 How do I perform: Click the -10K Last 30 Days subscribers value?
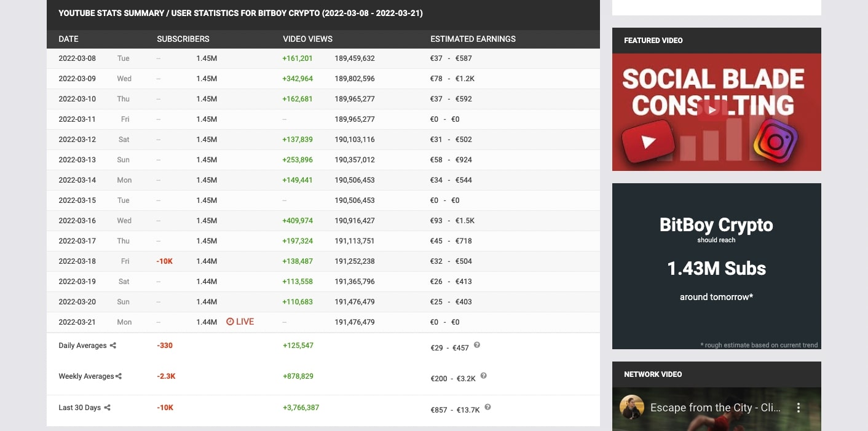[165, 408]
